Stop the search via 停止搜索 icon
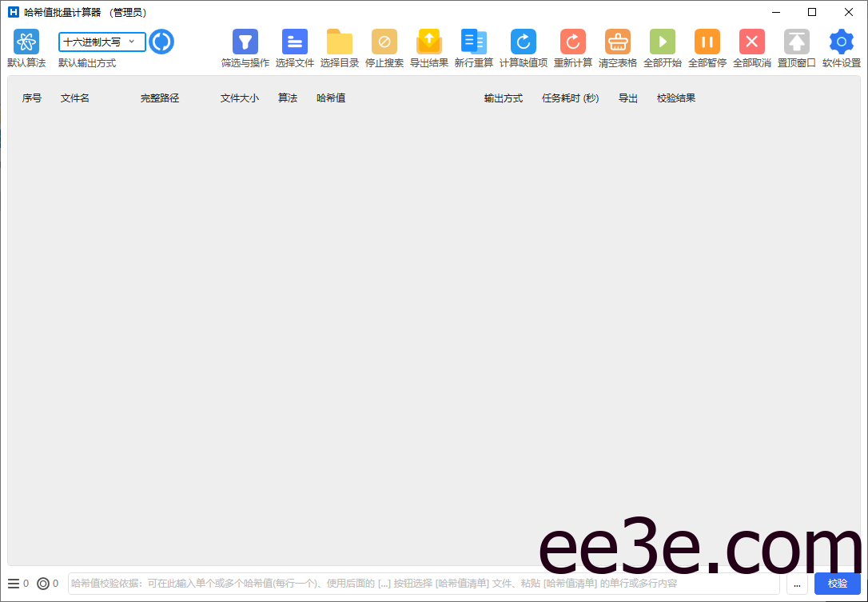This screenshot has width=868, height=602. pos(384,42)
